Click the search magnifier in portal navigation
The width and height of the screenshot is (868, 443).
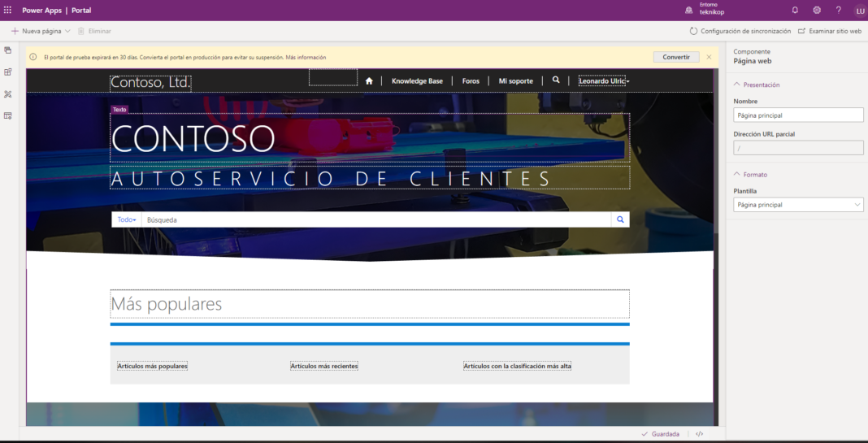click(x=556, y=80)
